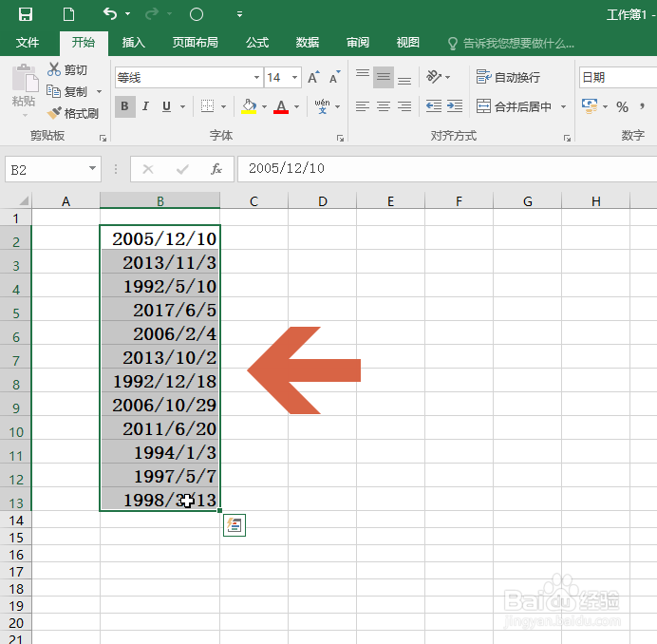The height and width of the screenshot is (644, 657).
Task: Create new workbook via blank page icon
Action: tap(68, 14)
